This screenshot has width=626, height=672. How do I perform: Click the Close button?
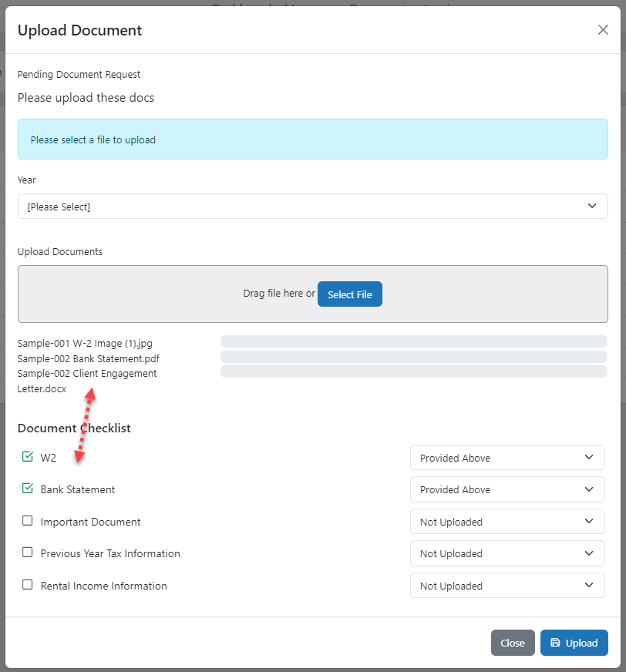[x=512, y=642]
